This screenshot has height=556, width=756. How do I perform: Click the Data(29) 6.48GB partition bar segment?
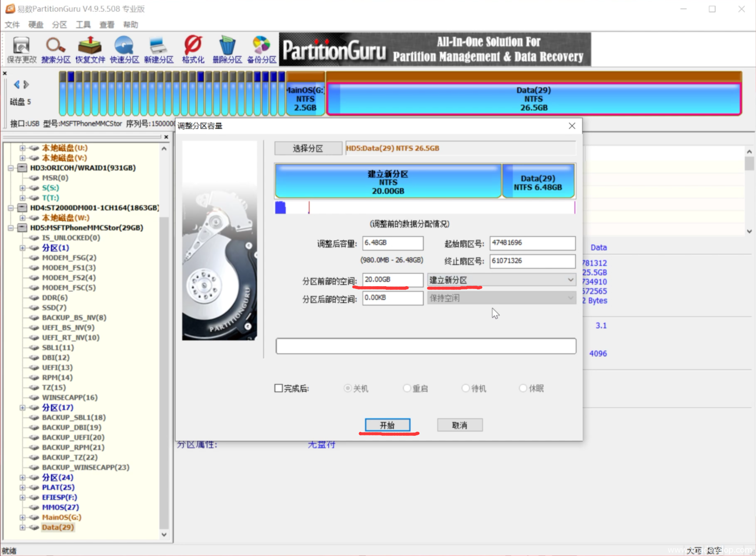coord(538,182)
